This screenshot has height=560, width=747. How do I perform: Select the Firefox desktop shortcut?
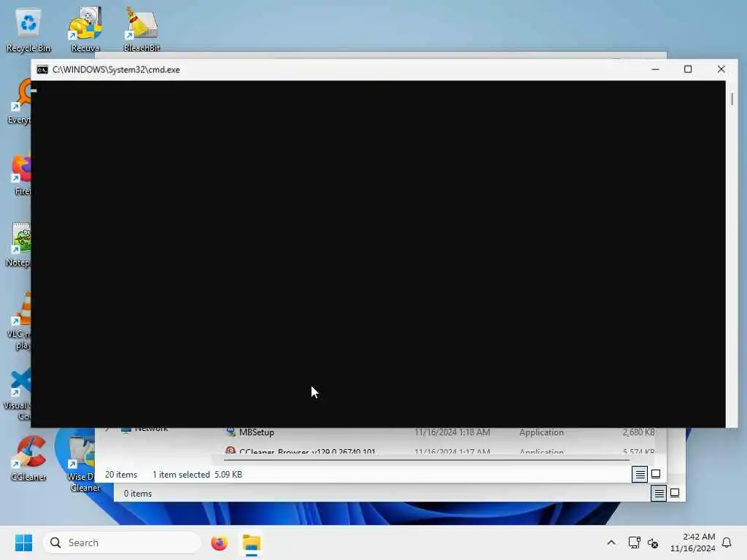pyautogui.click(x=21, y=174)
